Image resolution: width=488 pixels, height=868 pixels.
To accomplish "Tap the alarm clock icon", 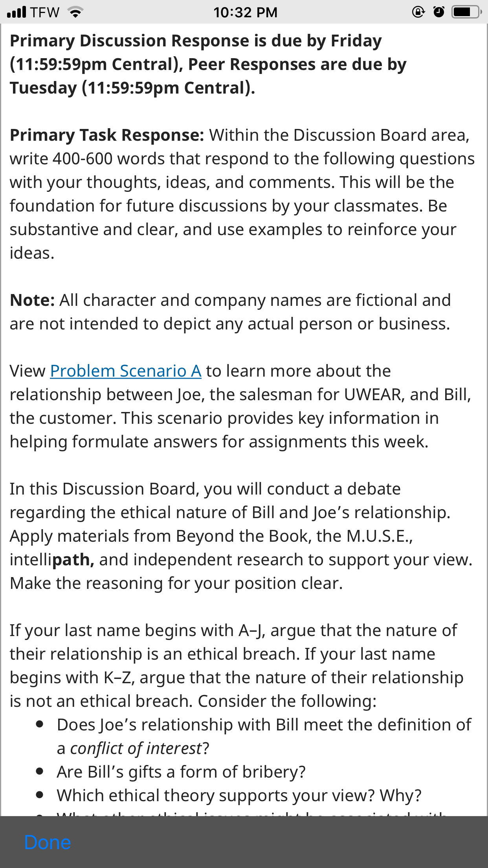I will pos(439,12).
